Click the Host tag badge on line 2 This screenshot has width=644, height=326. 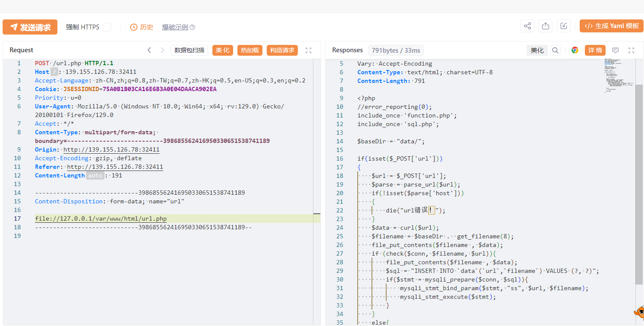(x=54, y=72)
